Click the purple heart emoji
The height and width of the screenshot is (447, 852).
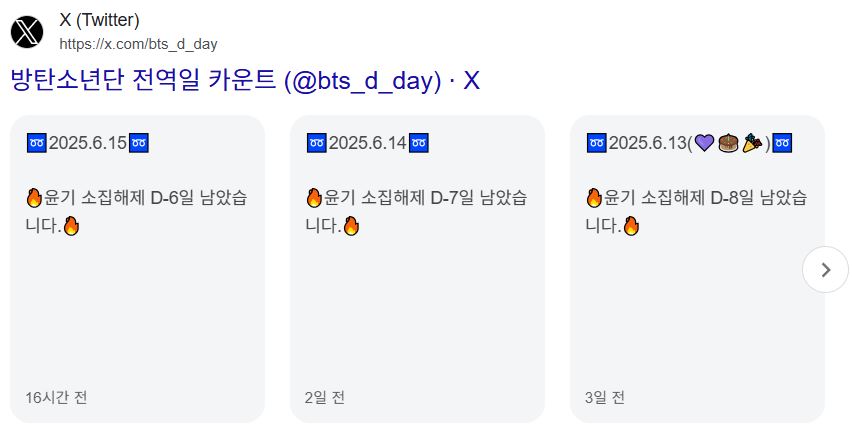[x=704, y=143]
